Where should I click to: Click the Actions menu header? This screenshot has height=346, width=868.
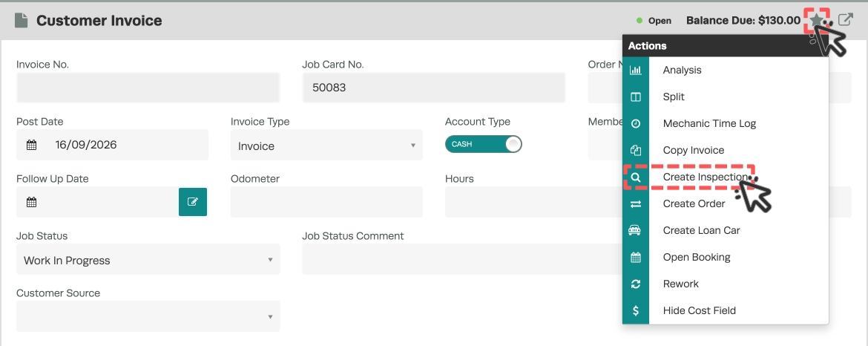(x=725, y=46)
